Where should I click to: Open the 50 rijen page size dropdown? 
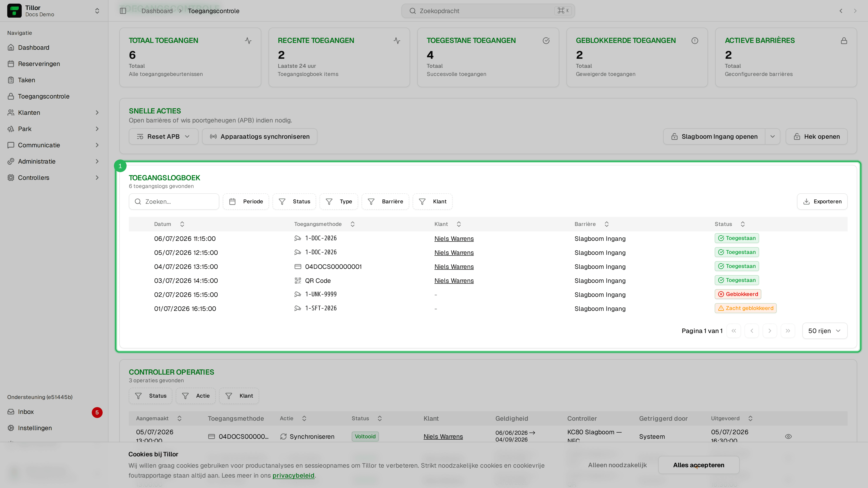pyautogui.click(x=825, y=331)
